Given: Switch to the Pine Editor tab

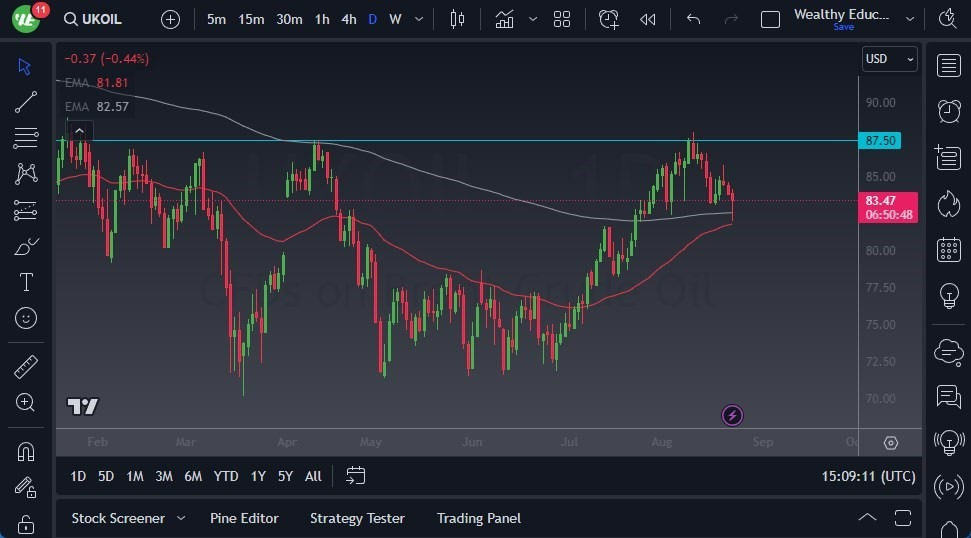Looking at the screenshot, I should point(244,518).
